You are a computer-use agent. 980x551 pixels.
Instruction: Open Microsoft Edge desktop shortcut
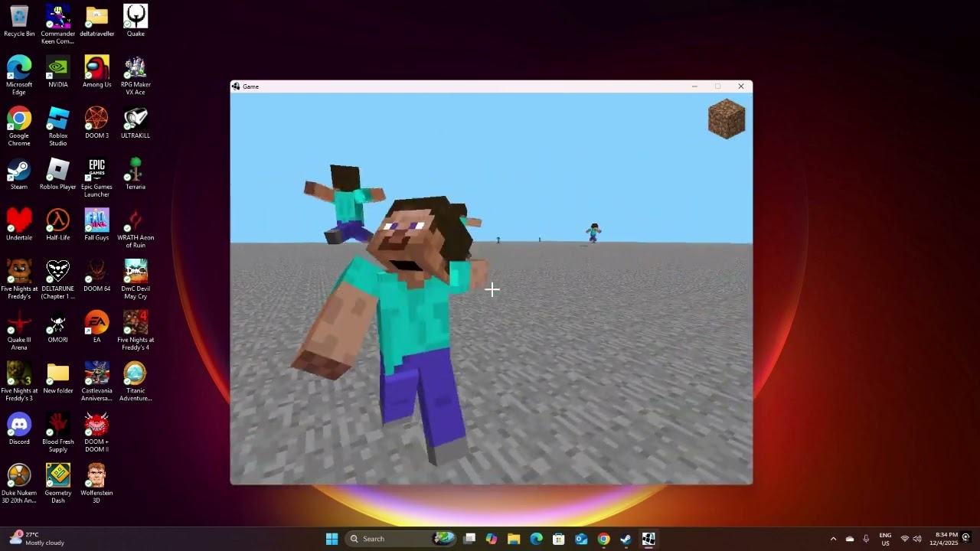pos(19,76)
